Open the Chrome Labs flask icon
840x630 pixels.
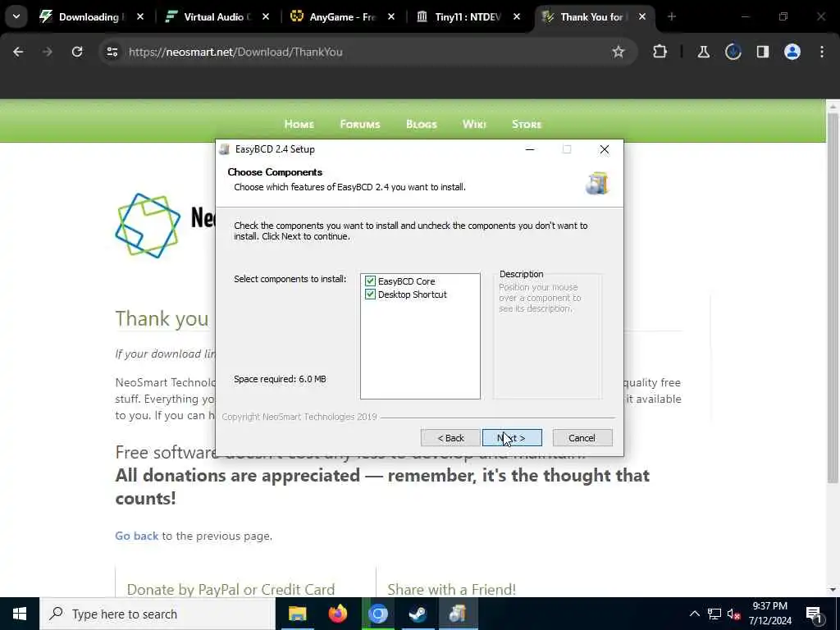click(703, 52)
